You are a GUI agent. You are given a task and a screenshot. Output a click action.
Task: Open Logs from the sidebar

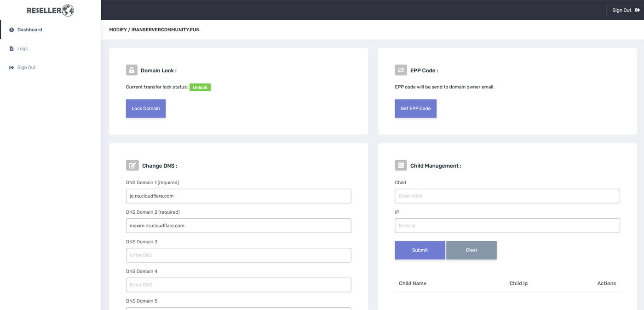[23, 49]
